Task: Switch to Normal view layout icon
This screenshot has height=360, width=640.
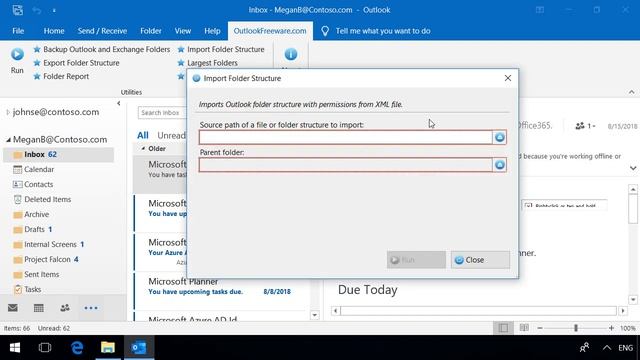Action: click(503, 328)
